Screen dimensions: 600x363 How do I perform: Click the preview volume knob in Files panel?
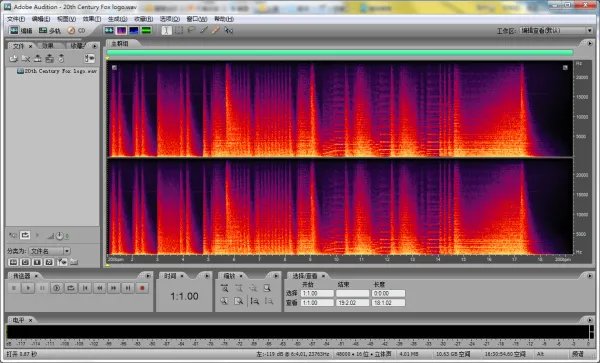(60, 236)
